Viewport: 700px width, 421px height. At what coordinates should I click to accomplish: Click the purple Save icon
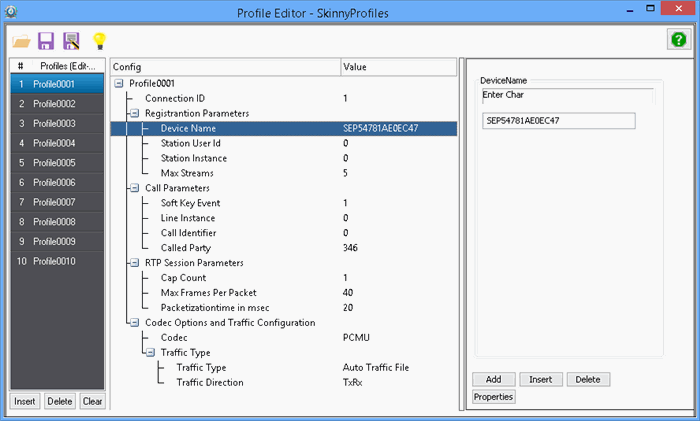click(46, 41)
